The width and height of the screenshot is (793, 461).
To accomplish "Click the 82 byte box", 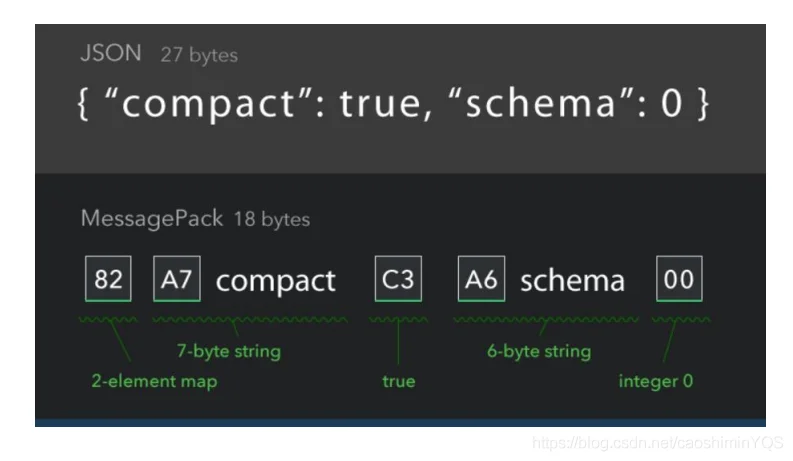I will (108, 279).
